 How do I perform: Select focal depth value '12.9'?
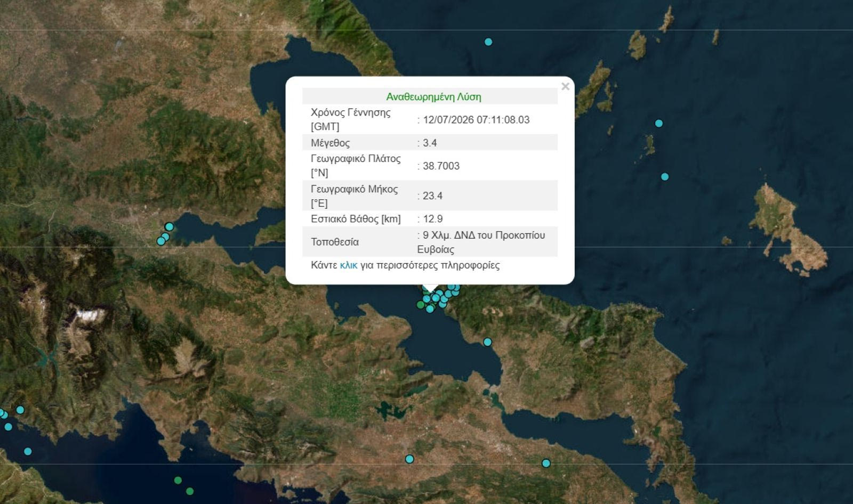(432, 219)
